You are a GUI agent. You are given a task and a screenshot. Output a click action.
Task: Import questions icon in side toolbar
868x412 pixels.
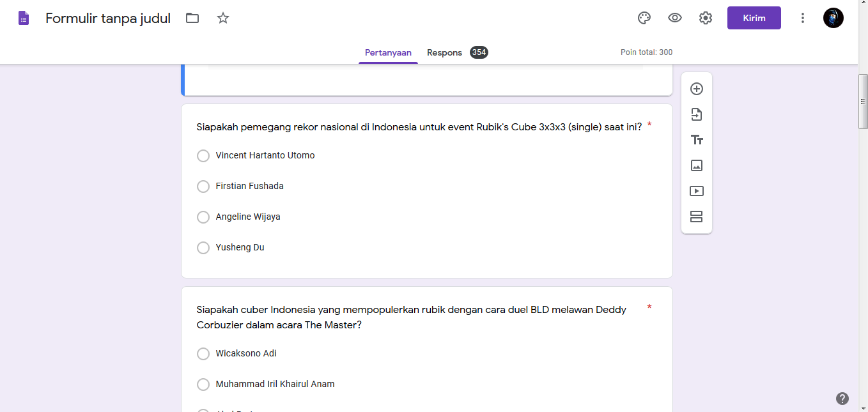[697, 114]
